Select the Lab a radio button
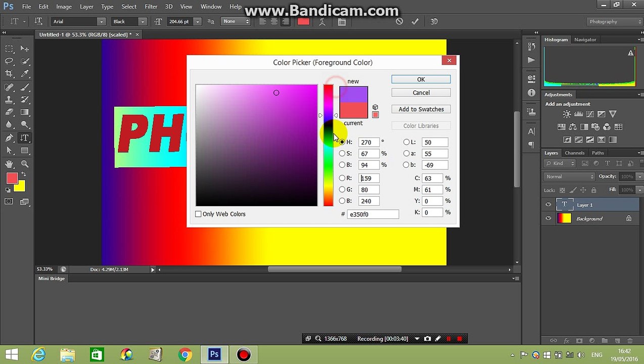Screen dimensions: 644x364 click(406, 153)
